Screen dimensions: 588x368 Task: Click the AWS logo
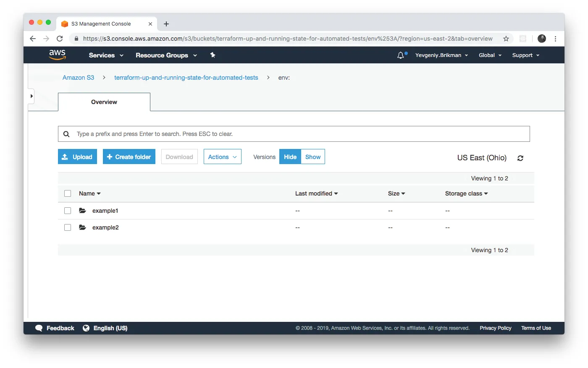point(57,55)
